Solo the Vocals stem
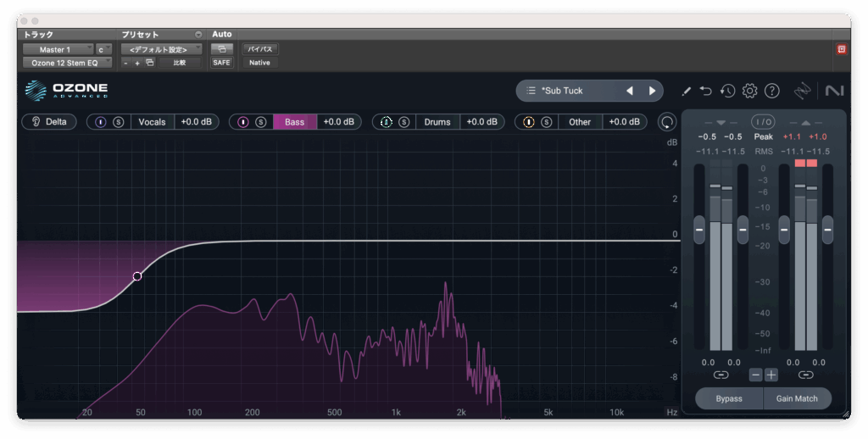868x439 pixels. tap(119, 122)
